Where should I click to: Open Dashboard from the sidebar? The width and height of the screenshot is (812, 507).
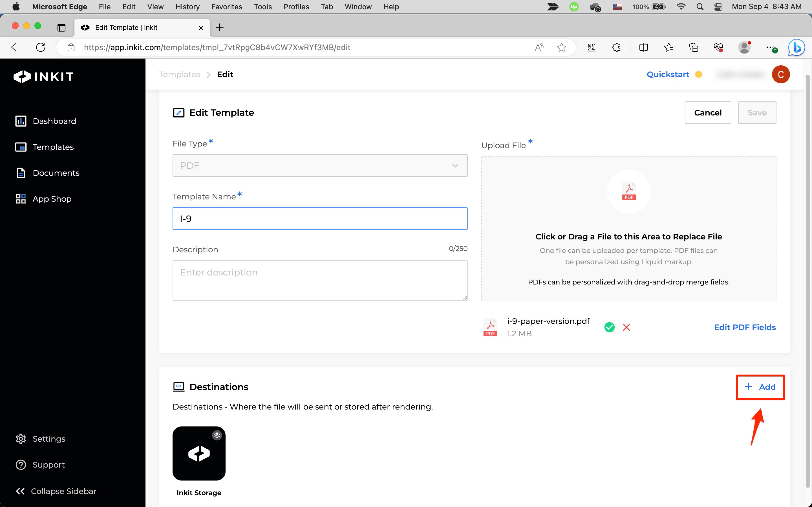click(54, 121)
